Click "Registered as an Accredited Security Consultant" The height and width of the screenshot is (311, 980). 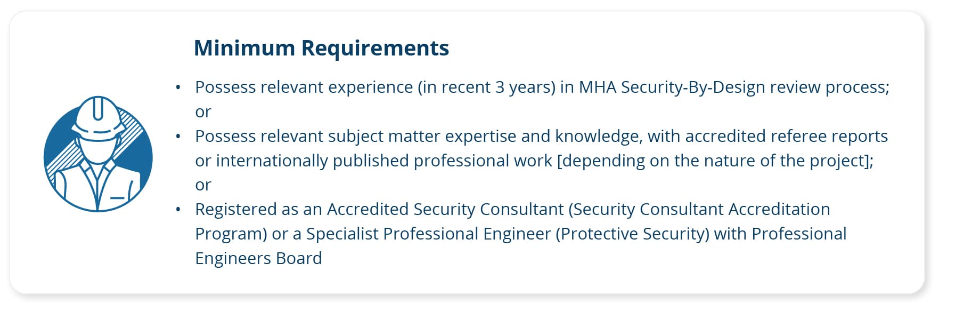[x=379, y=209]
